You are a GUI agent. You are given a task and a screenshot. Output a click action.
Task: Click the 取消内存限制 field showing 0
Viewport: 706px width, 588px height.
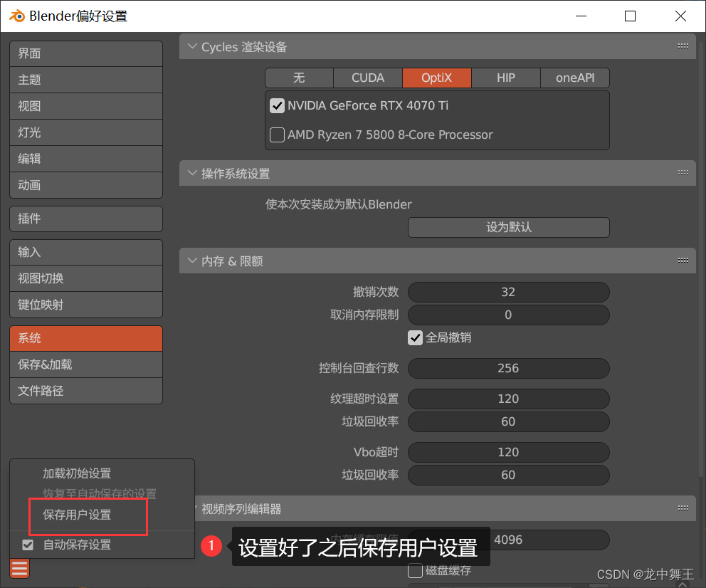[509, 315]
